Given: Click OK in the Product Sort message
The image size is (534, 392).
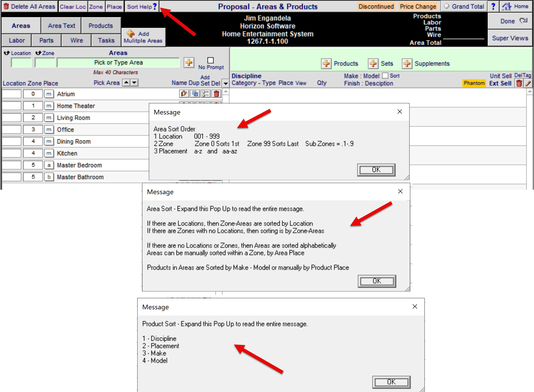Looking at the screenshot, I should click(x=392, y=382).
